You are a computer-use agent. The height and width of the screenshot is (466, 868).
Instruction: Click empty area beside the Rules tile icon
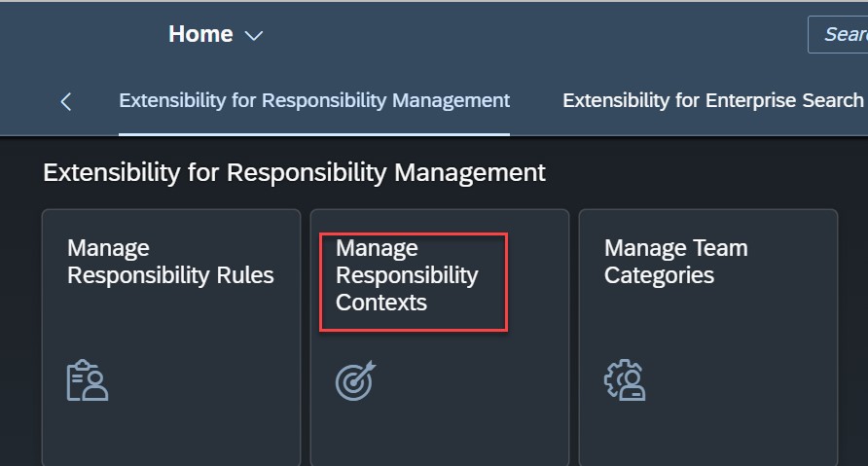tap(204, 380)
